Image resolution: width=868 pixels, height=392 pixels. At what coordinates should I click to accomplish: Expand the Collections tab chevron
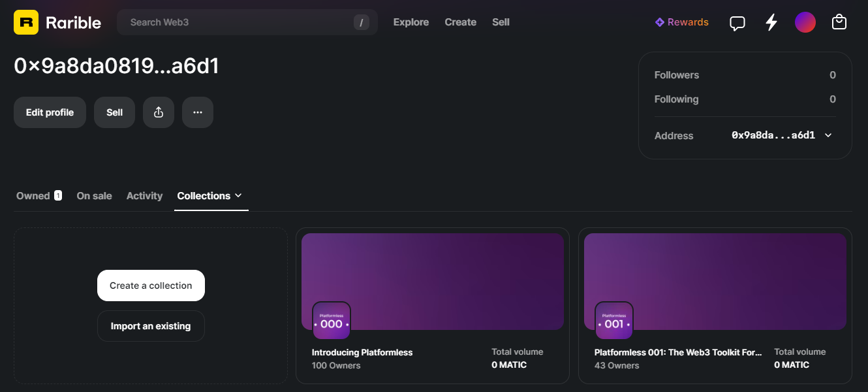[x=238, y=195]
